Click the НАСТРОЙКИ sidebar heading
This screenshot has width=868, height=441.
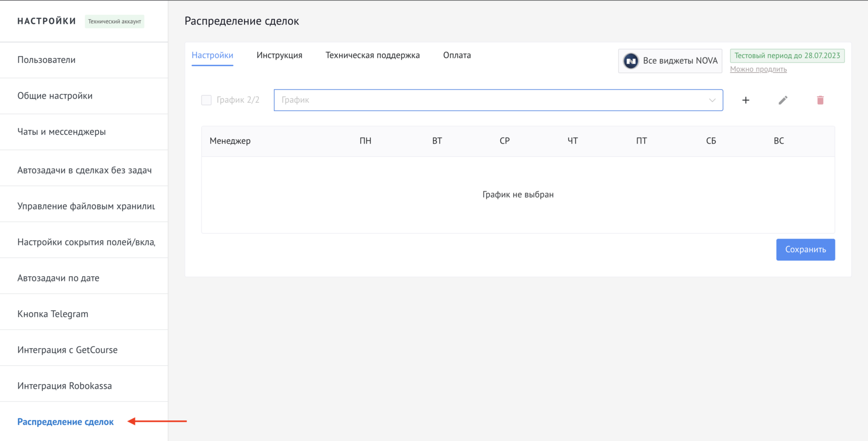point(47,21)
